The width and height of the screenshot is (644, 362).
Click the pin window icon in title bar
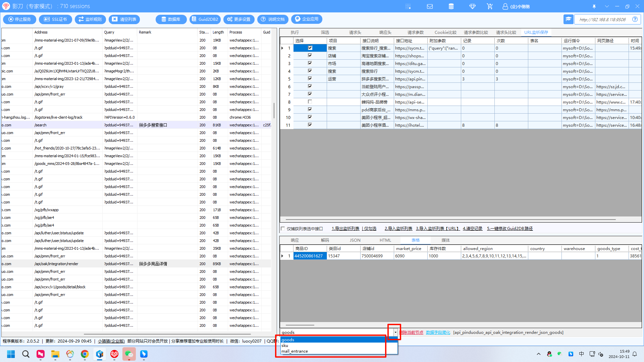594,6
